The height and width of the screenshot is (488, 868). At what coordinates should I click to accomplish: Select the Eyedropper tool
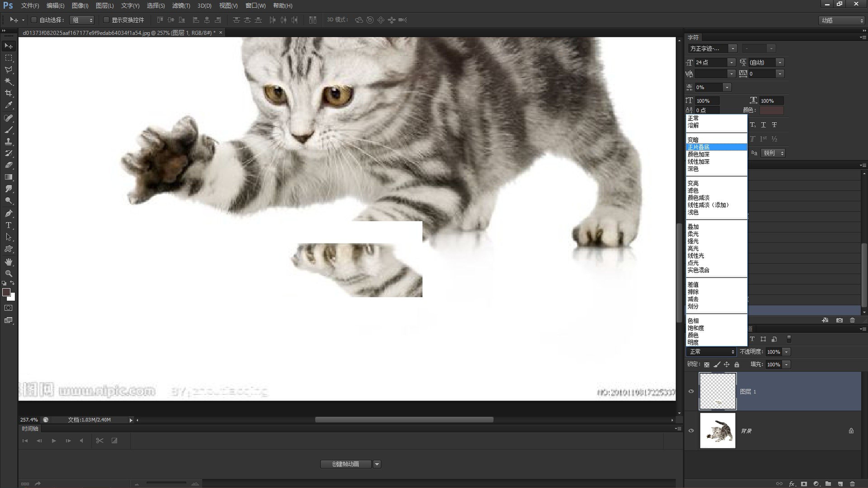pyautogui.click(x=9, y=105)
